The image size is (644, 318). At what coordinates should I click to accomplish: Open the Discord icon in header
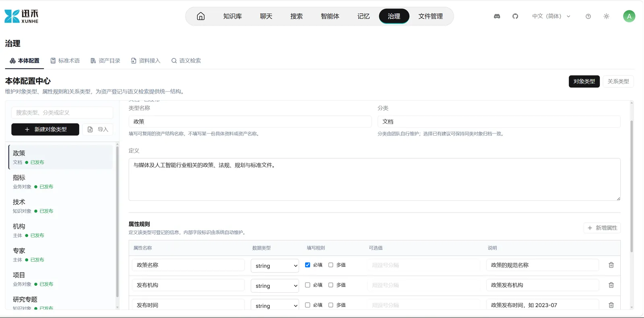pos(497,16)
